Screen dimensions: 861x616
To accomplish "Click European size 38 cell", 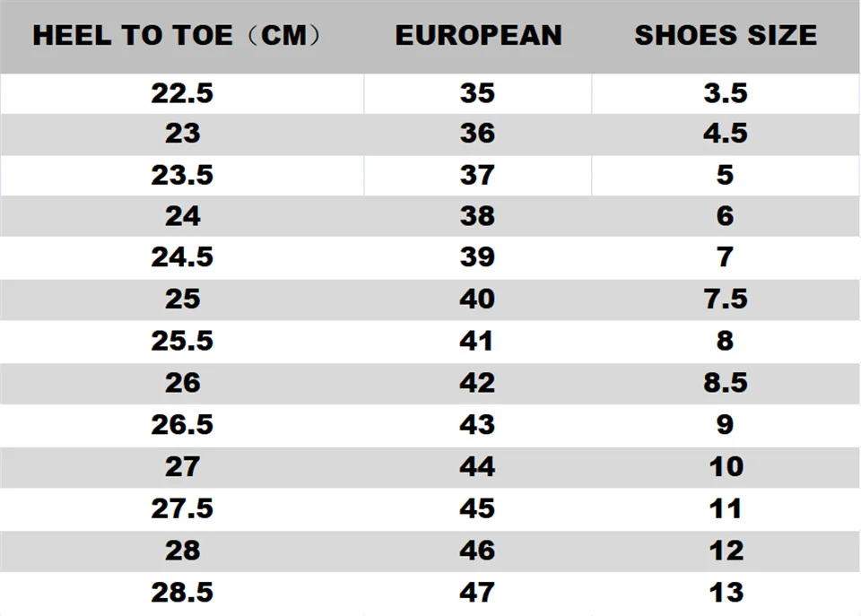I will point(477,216).
